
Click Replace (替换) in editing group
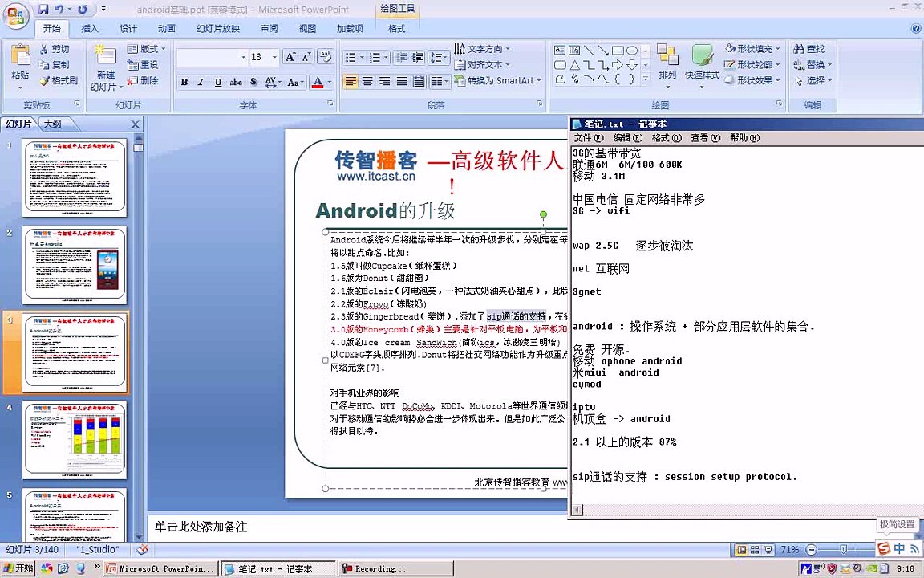point(812,64)
